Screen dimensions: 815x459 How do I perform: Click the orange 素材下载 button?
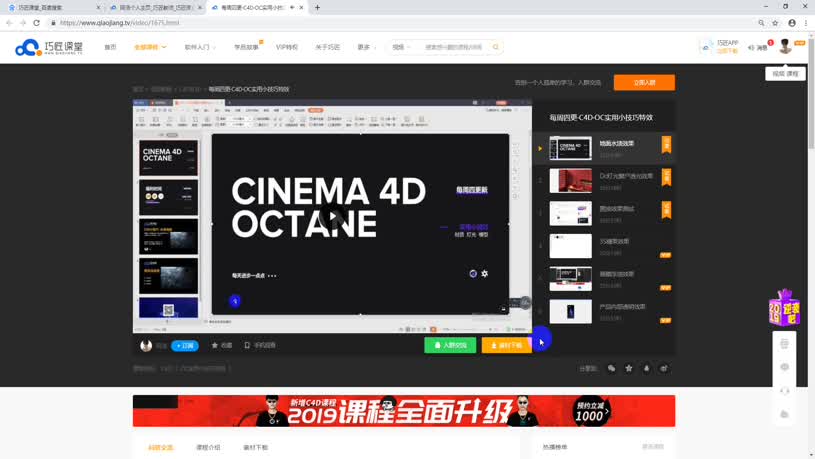pos(507,345)
